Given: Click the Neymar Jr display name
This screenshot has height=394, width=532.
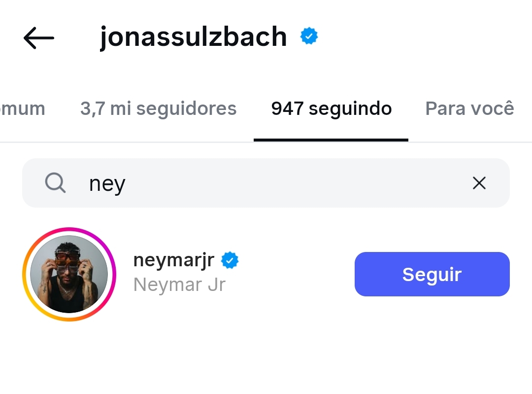Looking at the screenshot, I should click(179, 285).
